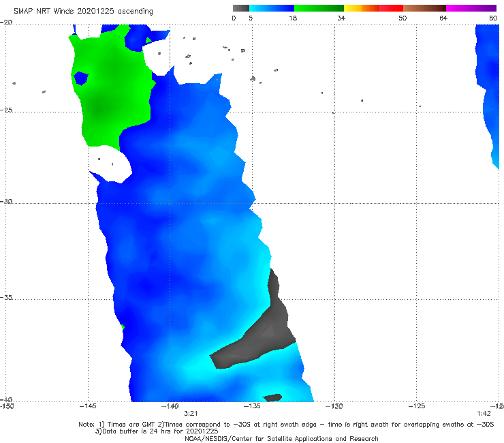The width and height of the screenshot is (504, 443).
Task: Click the gray 0-5 segment of color bar
Action: pyautogui.click(x=240, y=8)
